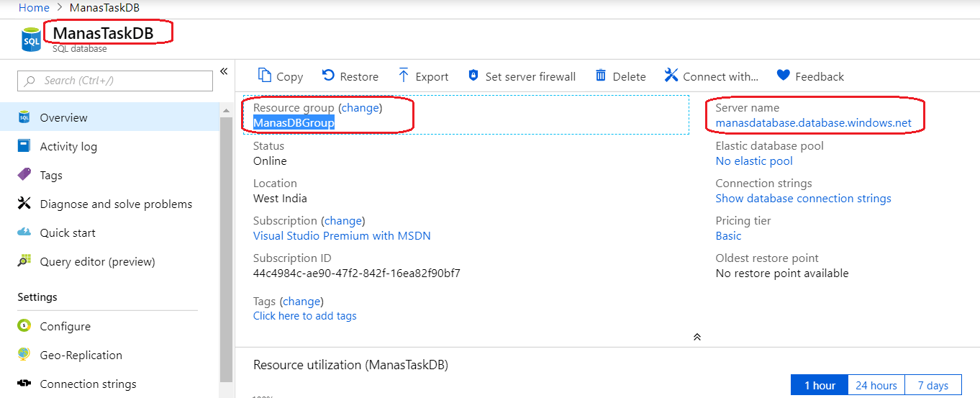Click change link next to Subscription
980x398 pixels.
[x=342, y=220]
